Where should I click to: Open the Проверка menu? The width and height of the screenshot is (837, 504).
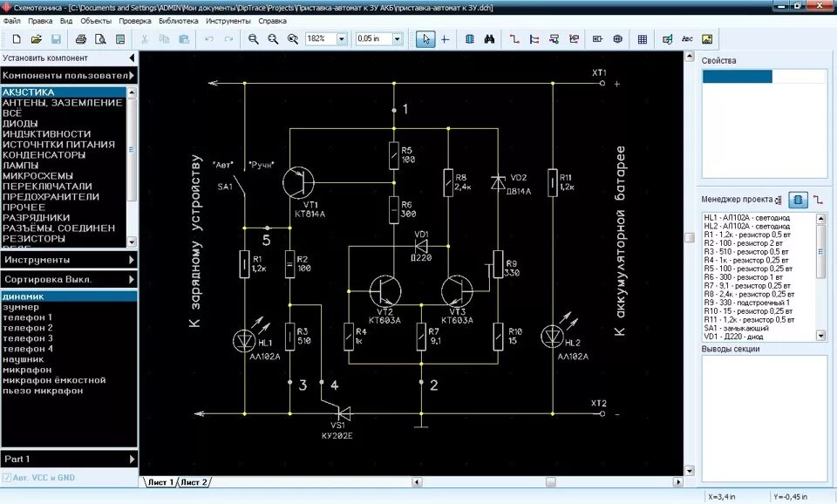pyautogui.click(x=135, y=21)
